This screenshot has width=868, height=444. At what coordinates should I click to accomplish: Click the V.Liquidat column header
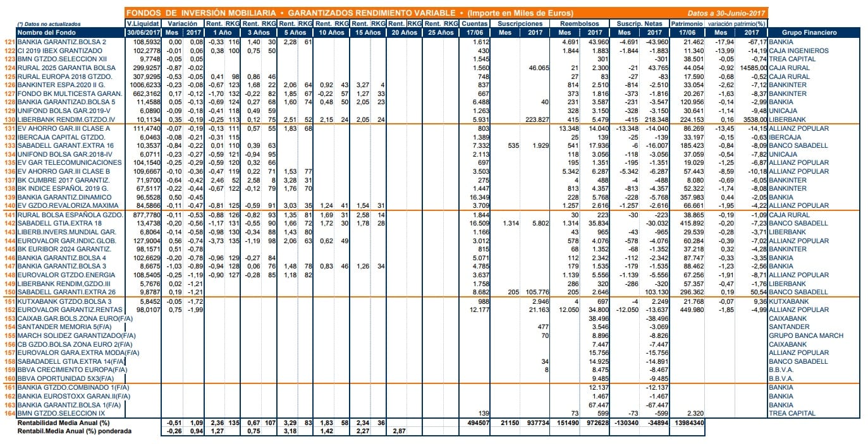[142, 23]
